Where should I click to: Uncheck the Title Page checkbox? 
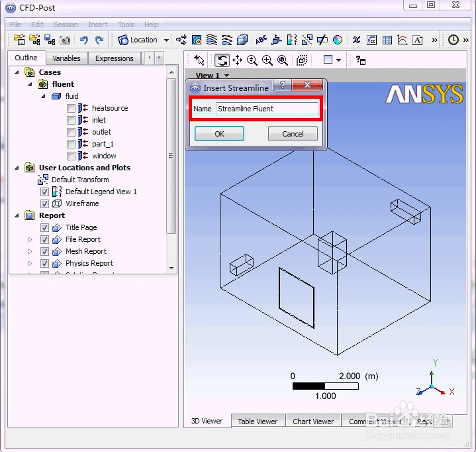tap(44, 228)
